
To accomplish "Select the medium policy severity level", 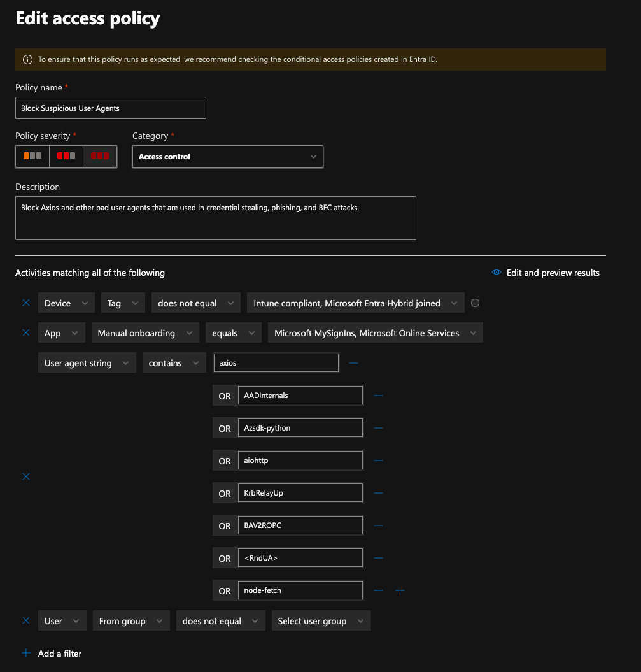I will coord(66,156).
